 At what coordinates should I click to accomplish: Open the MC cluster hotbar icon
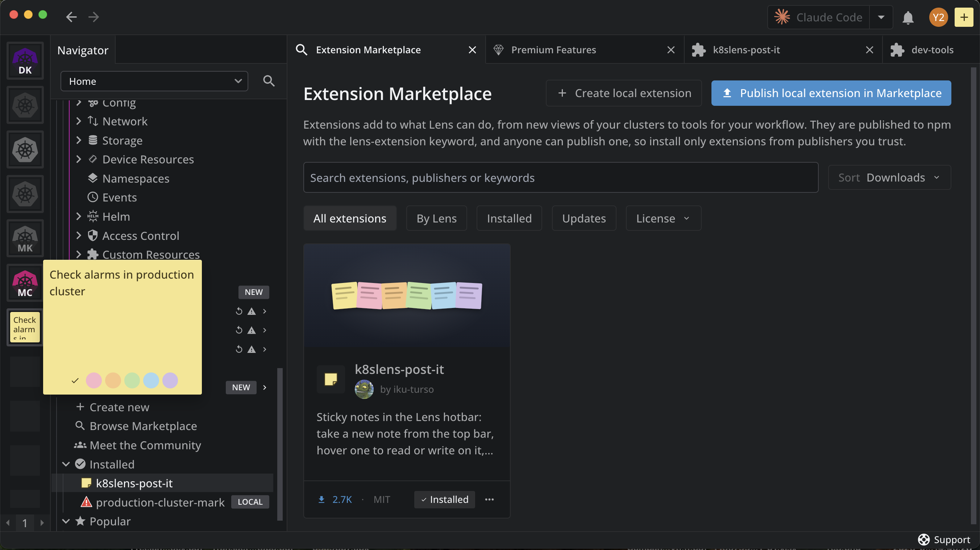click(x=25, y=283)
